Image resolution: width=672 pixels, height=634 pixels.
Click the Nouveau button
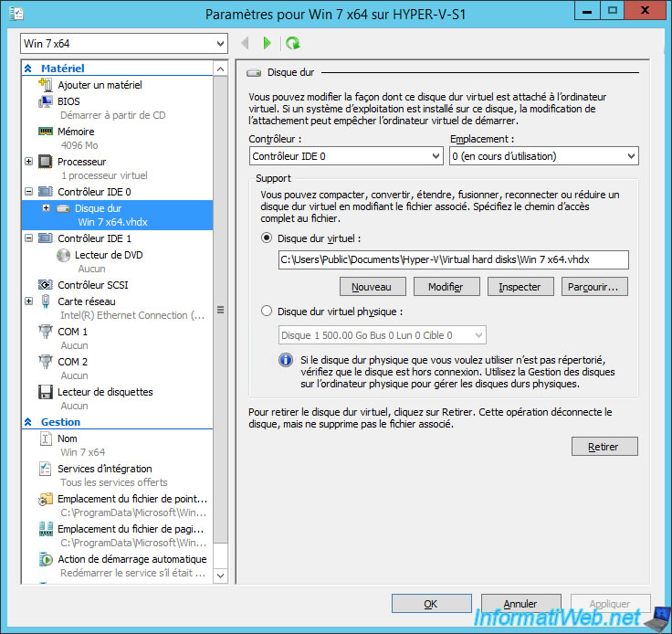click(373, 286)
